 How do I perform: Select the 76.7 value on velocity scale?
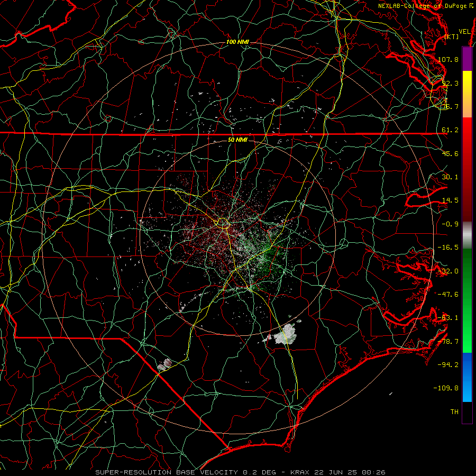[x=450, y=106]
